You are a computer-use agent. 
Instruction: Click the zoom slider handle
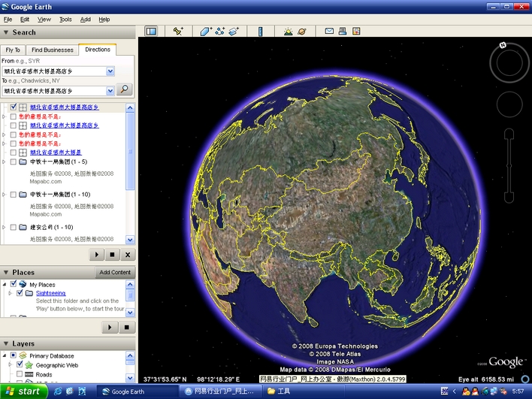point(509,165)
